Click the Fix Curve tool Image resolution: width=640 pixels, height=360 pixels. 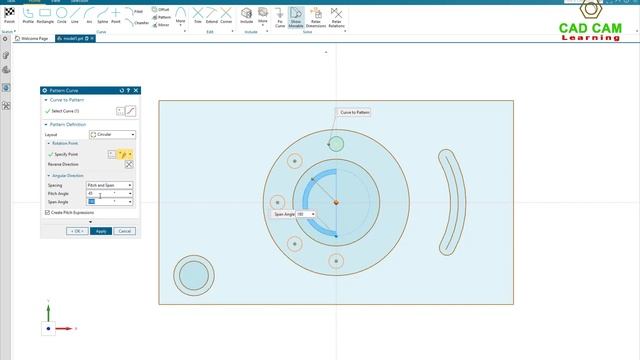[x=280, y=18]
